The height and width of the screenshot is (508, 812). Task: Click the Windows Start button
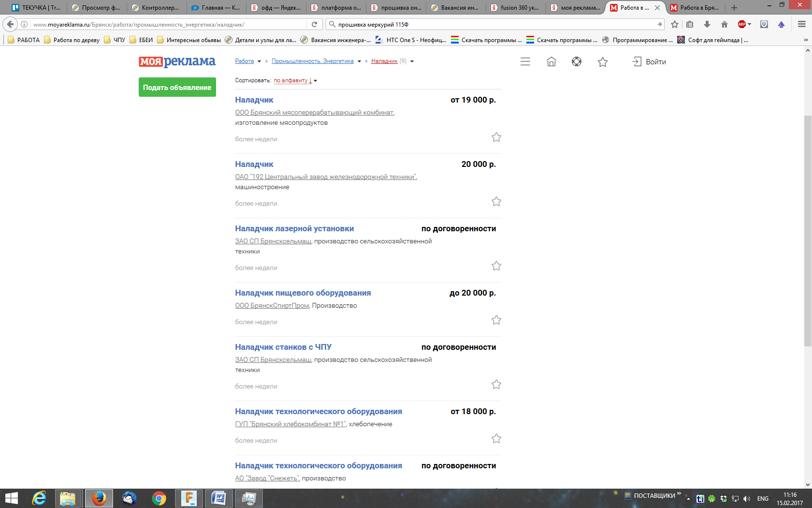[11, 498]
